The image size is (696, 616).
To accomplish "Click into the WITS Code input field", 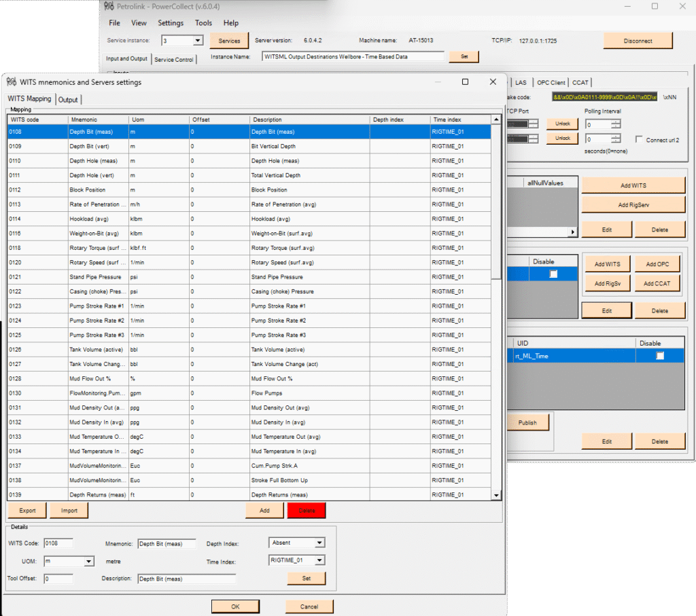I will tap(58, 543).
